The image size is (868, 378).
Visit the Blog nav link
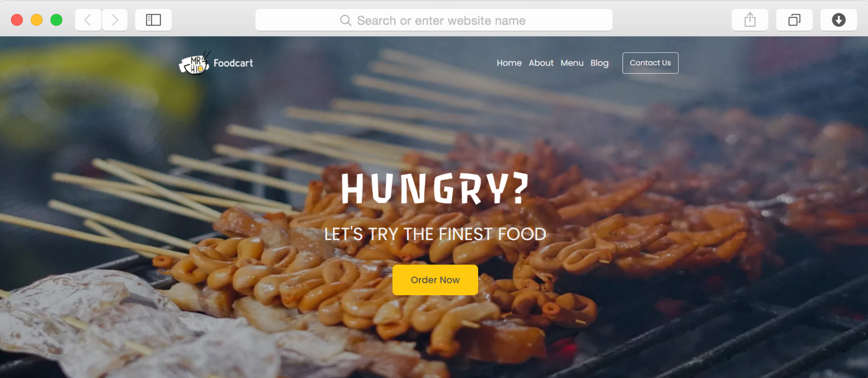599,63
